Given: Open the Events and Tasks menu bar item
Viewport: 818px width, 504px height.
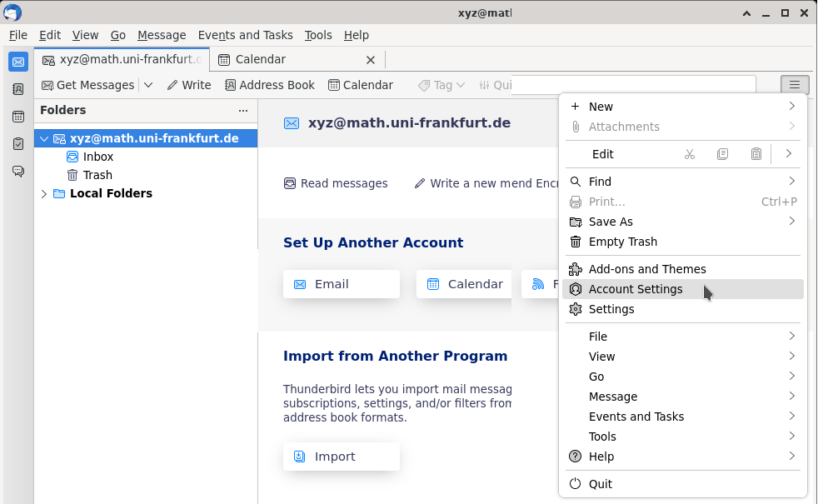Looking at the screenshot, I should click(x=245, y=35).
